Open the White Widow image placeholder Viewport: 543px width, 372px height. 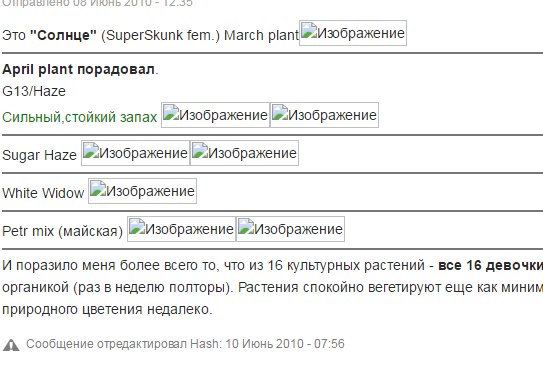click(142, 191)
